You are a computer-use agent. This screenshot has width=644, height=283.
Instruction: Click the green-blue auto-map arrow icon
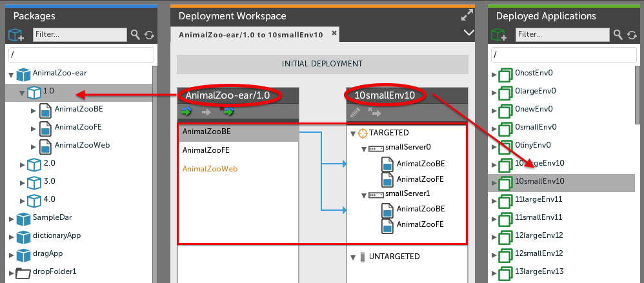pyautogui.click(x=186, y=112)
